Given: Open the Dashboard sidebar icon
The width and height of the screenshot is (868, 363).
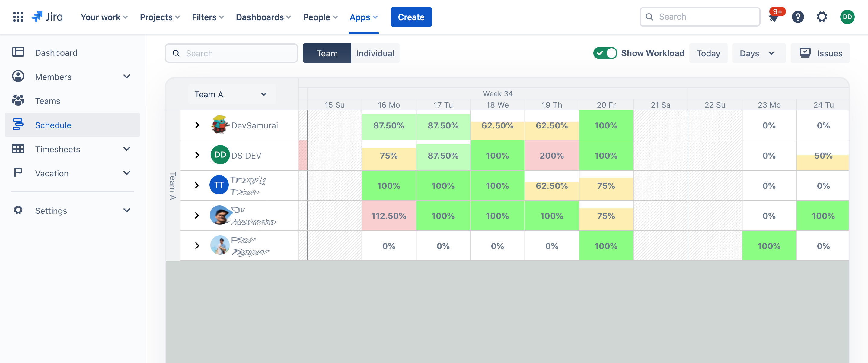Looking at the screenshot, I should click(18, 52).
